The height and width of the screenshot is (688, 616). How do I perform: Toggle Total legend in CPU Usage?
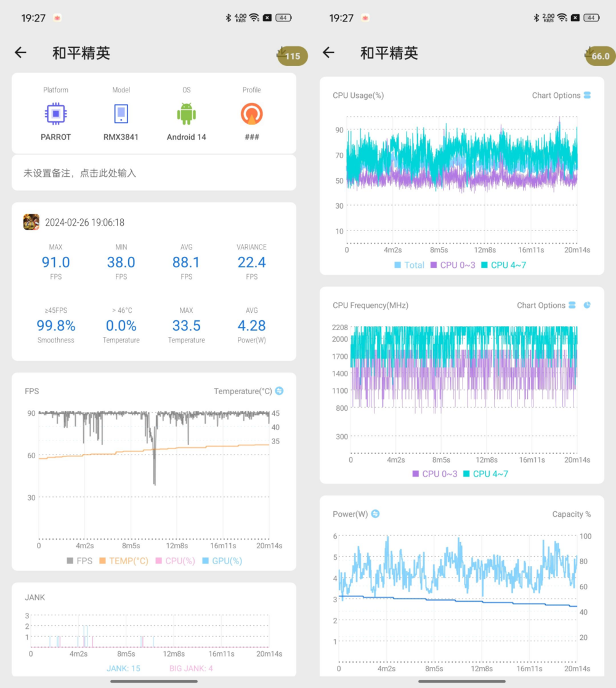click(409, 265)
